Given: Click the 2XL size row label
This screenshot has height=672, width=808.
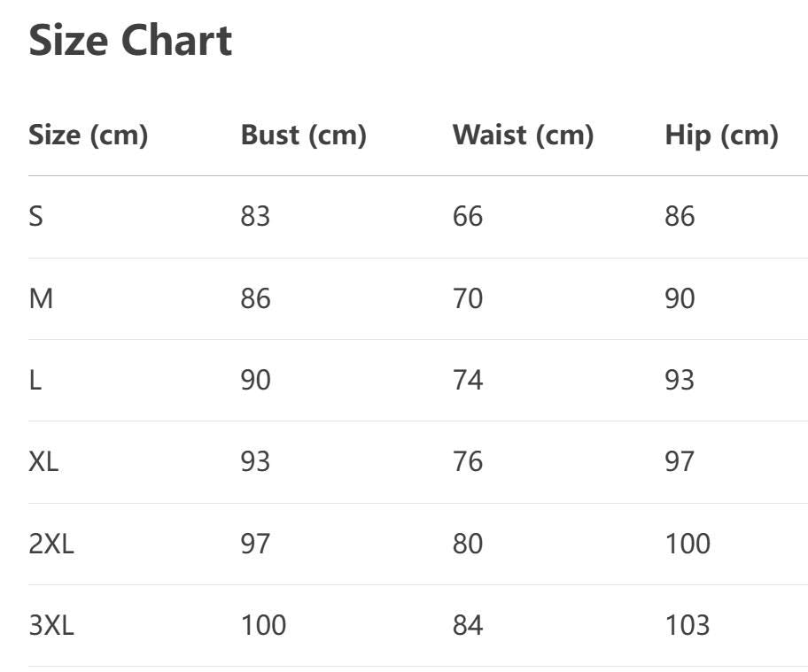Looking at the screenshot, I should coord(51,544).
